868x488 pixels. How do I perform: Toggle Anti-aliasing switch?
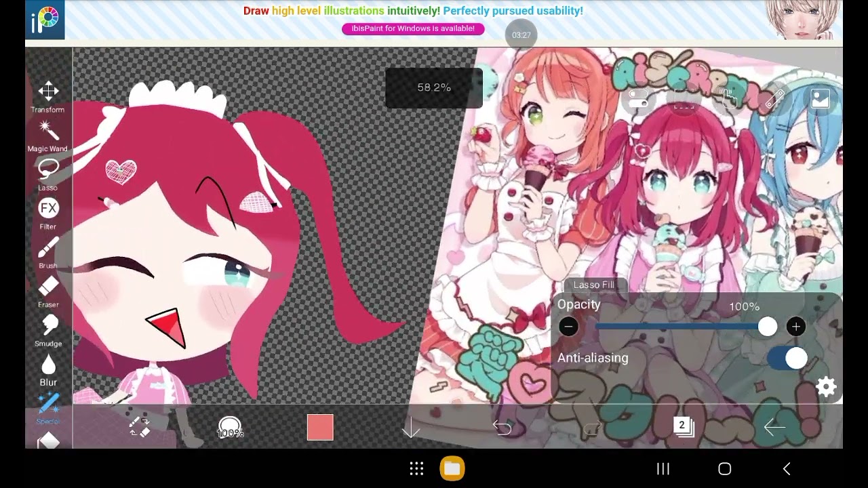point(787,358)
